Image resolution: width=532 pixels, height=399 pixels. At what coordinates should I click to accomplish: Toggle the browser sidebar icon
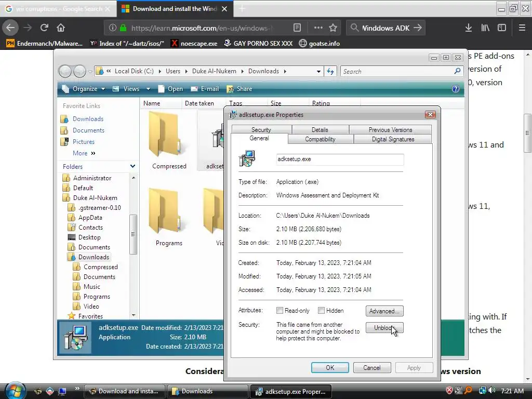point(502,28)
